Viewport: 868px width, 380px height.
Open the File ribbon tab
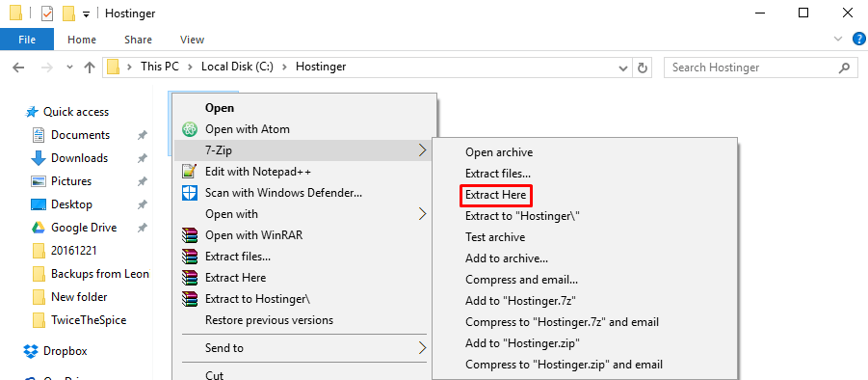click(27, 40)
